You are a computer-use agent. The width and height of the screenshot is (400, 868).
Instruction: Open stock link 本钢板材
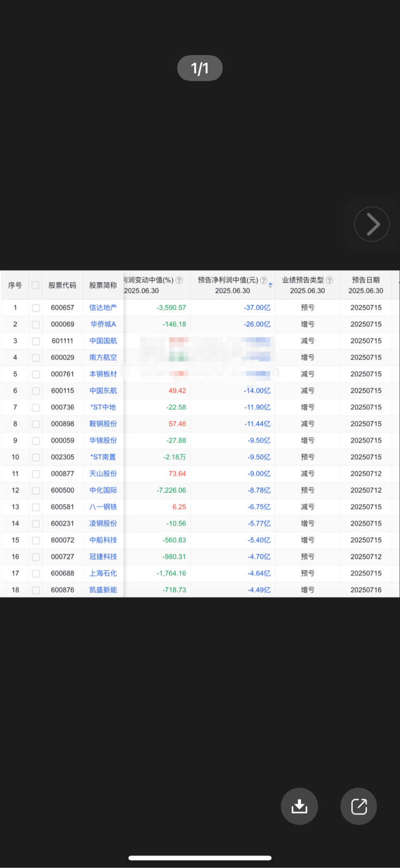103,374
